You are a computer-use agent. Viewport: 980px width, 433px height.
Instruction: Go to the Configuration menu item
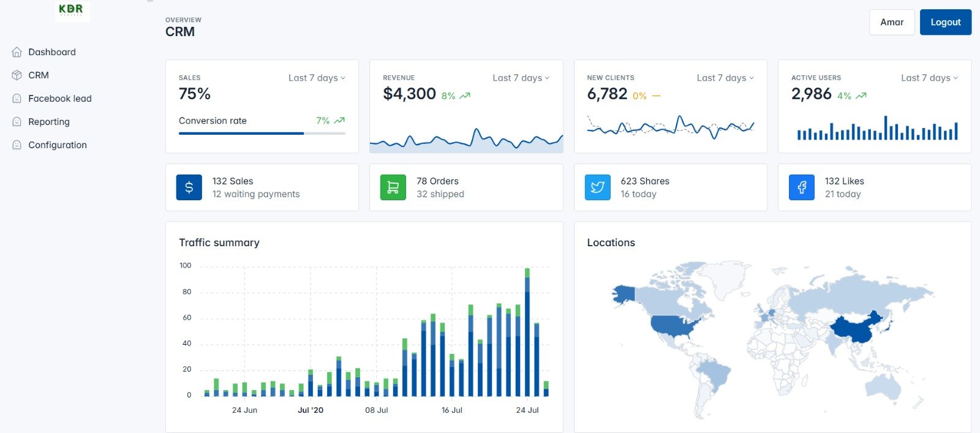[58, 145]
